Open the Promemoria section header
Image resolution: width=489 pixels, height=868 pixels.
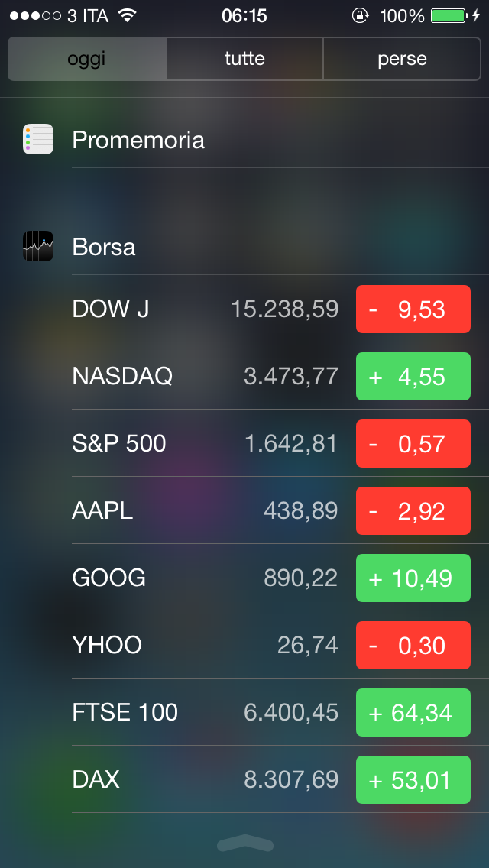pos(138,140)
